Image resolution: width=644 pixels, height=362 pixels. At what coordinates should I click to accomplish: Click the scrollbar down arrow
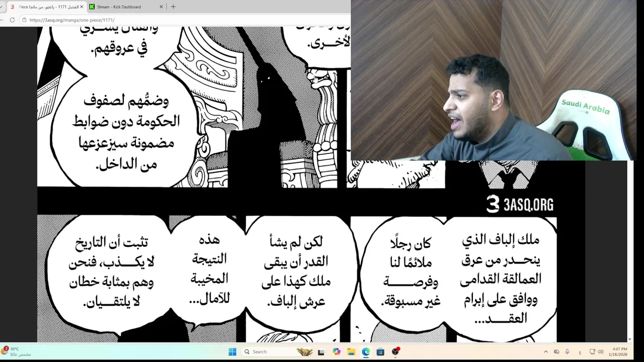629,339
